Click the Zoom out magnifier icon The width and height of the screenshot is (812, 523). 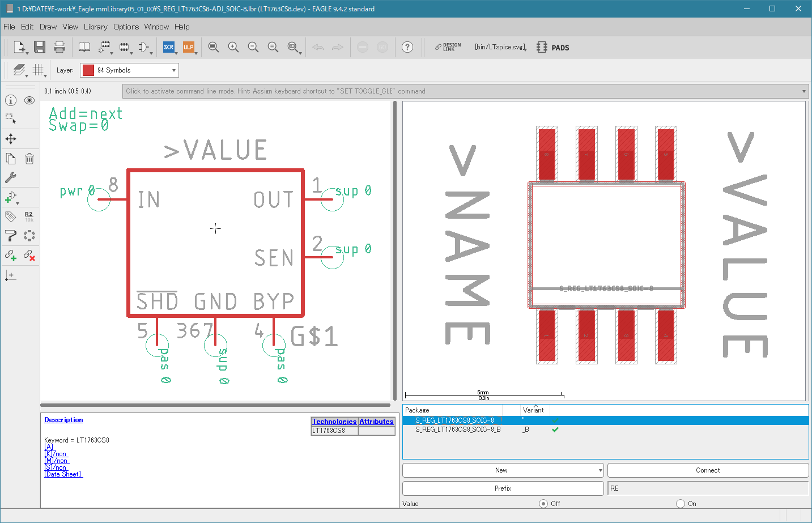tap(253, 47)
